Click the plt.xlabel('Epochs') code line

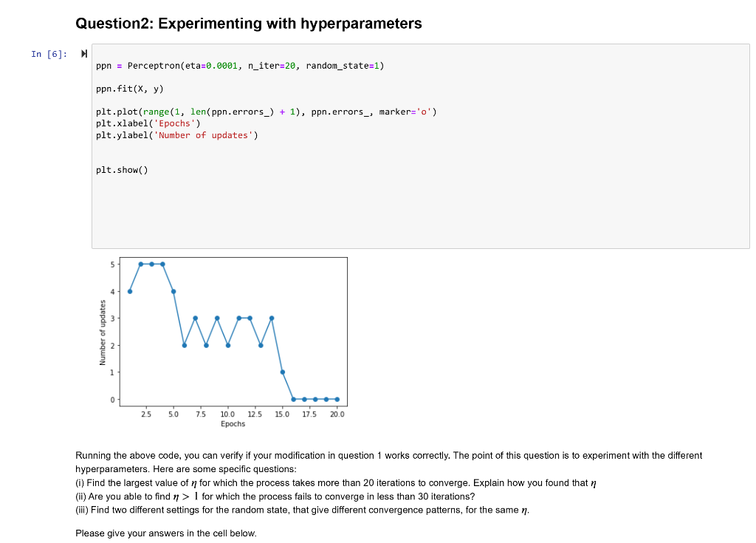point(148,123)
